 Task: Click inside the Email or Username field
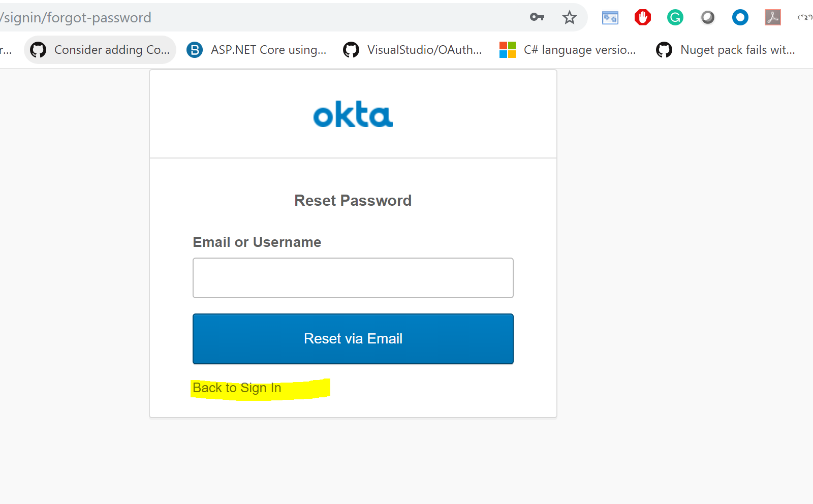[x=353, y=278]
